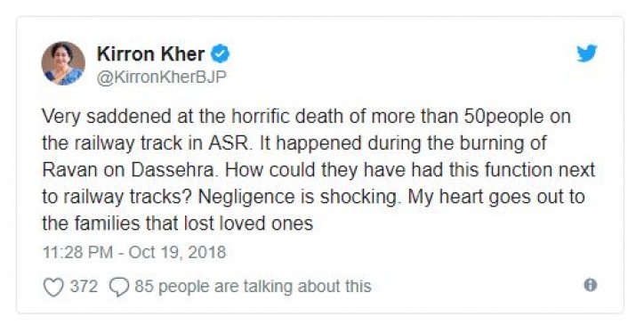
Task: Click the blue verified badge icon
Action: click(x=220, y=54)
